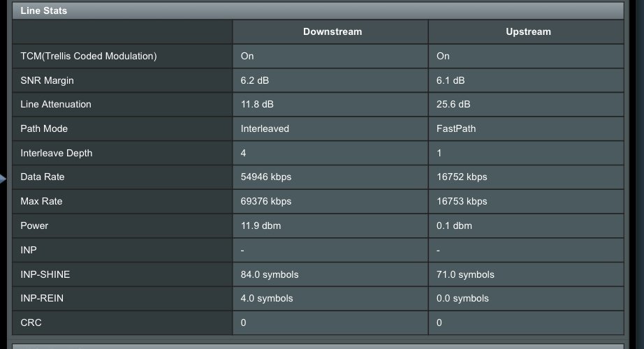Click downstream Power value 11.9 dbm
The height and width of the screenshot is (349, 644).
[261, 226]
